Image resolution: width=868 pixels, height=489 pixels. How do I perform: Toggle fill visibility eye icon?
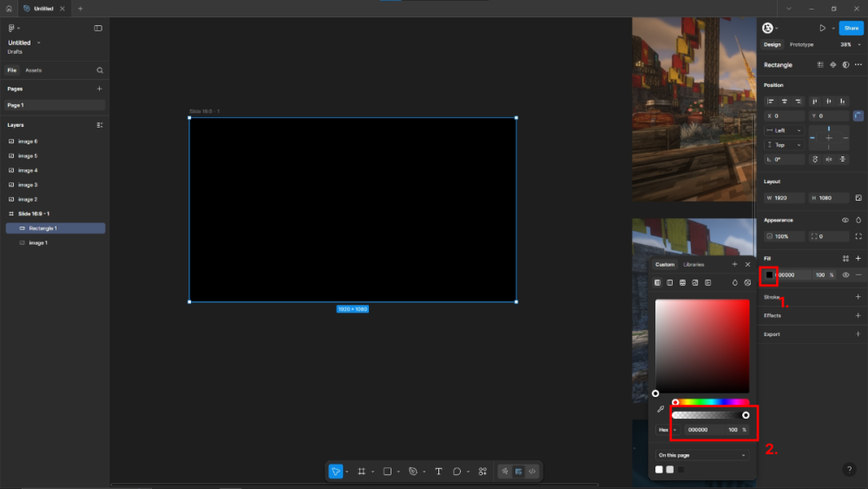(845, 274)
